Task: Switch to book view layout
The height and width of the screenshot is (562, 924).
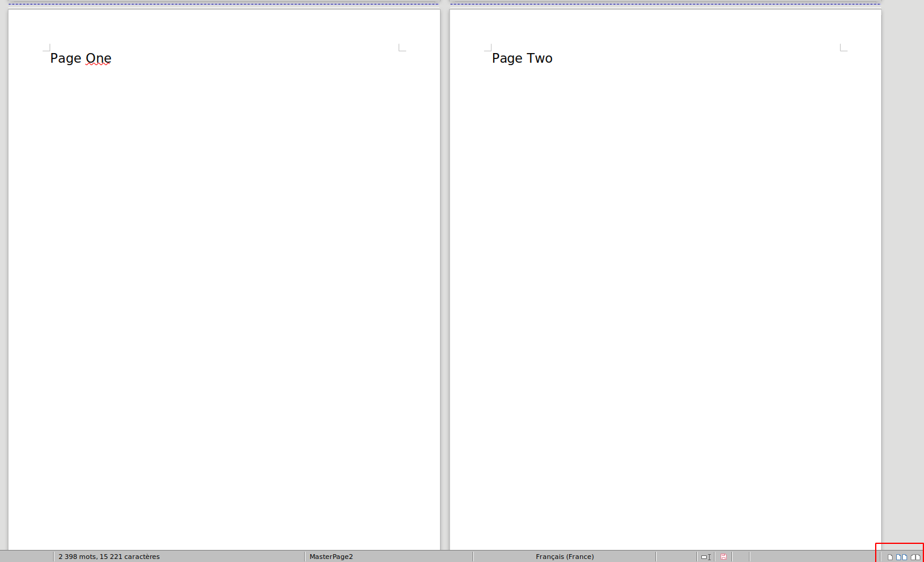Action: (x=916, y=557)
